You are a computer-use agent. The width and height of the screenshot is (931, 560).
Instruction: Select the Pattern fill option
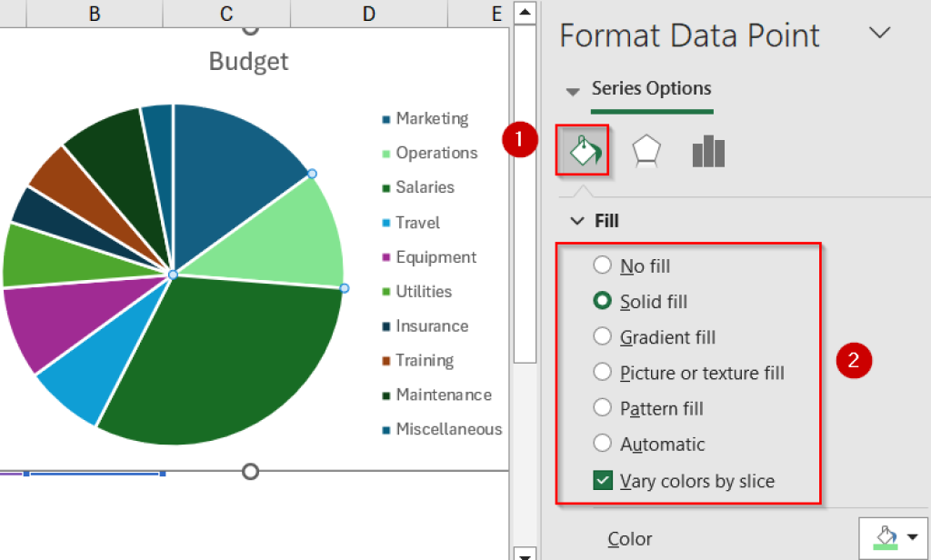pyautogui.click(x=601, y=408)
